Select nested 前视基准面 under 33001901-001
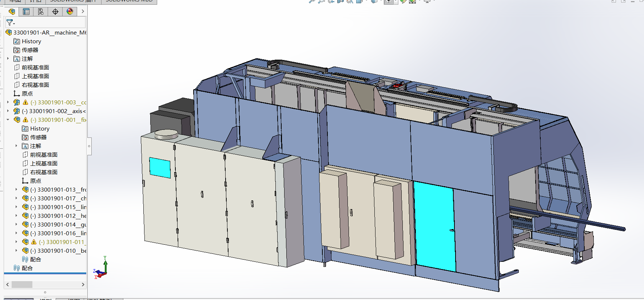This screenshot has width=644, height=300. pos(44,155)
